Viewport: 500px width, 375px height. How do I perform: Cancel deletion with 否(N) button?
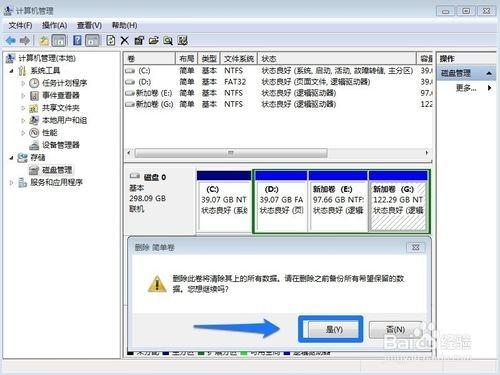(396, 329)
